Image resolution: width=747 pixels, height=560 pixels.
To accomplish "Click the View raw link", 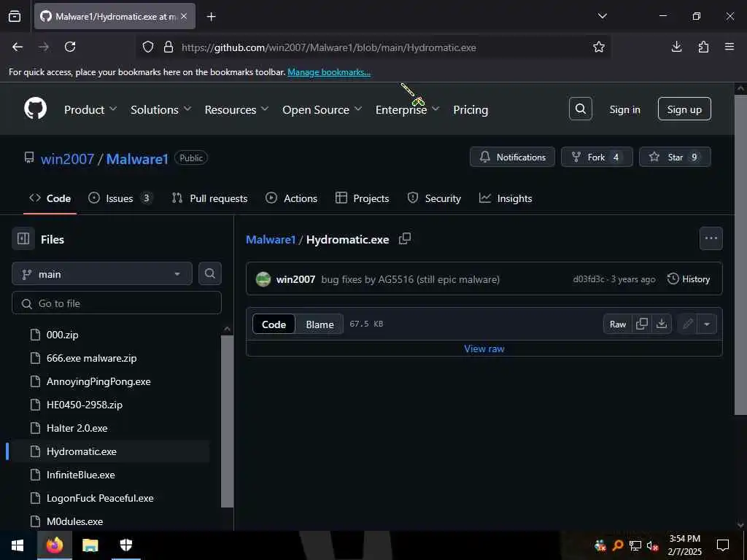I will point(484,349).
